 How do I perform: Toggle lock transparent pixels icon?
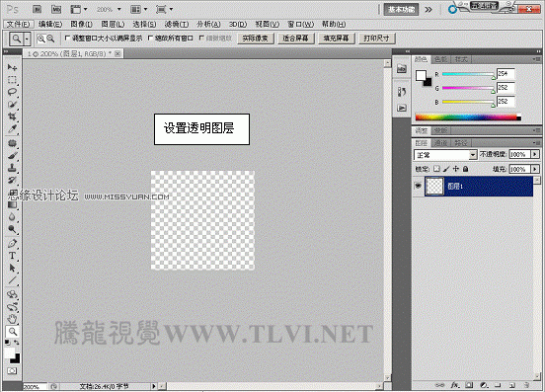(x=436, y=169)
